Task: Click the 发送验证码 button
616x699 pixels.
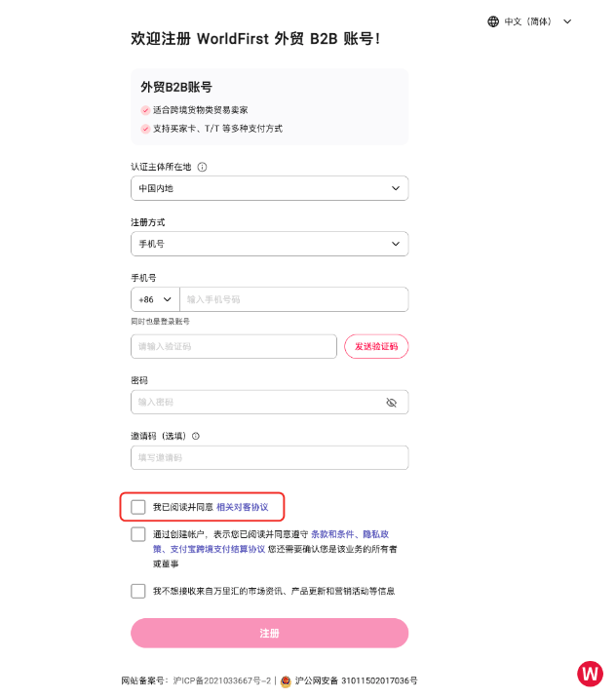Action: click(376, 347)
